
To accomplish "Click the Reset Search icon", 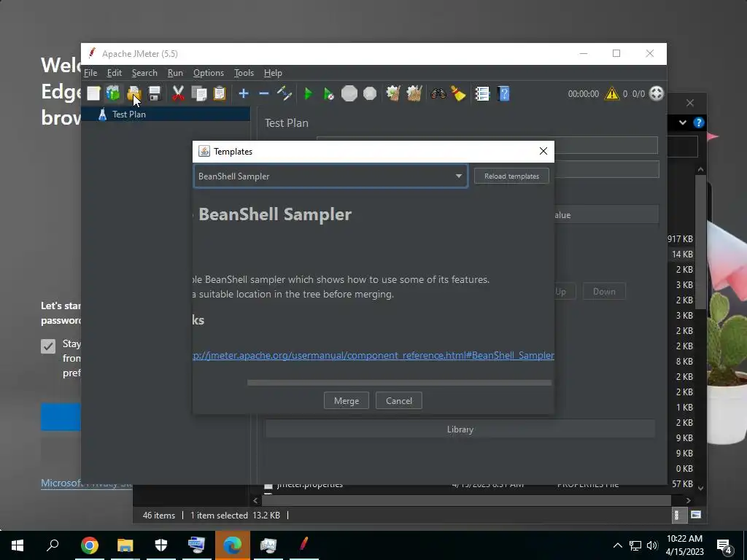I will [x=458, y=93].
